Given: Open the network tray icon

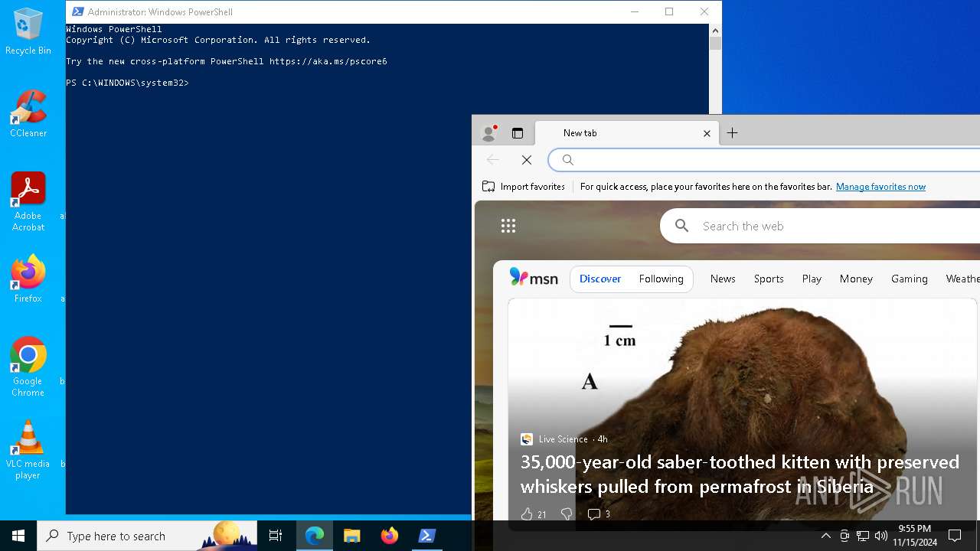Looking at the screenshot, I should coord(863,536).
